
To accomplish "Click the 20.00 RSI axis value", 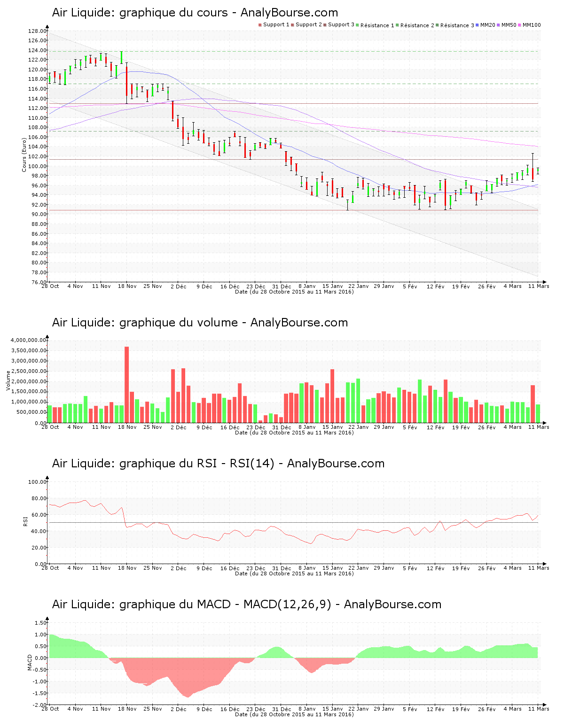I will pos(39,548).
